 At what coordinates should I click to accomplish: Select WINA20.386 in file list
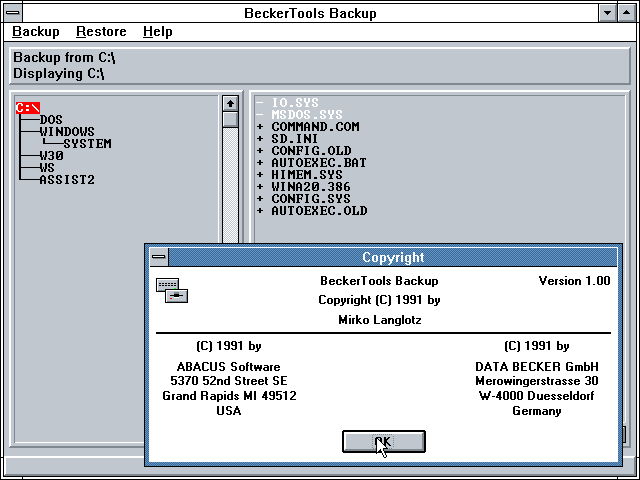click(311, 187)
